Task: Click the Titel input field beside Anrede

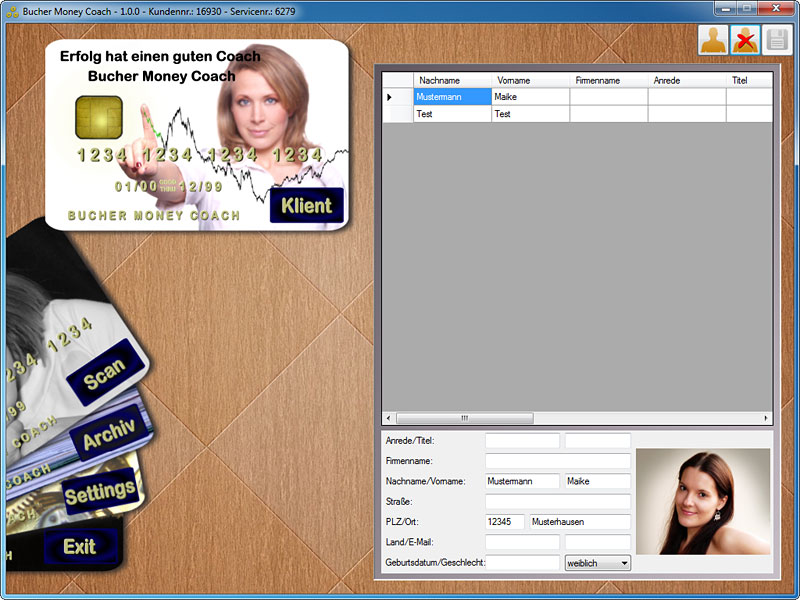Action: click(x=597, y=441)
